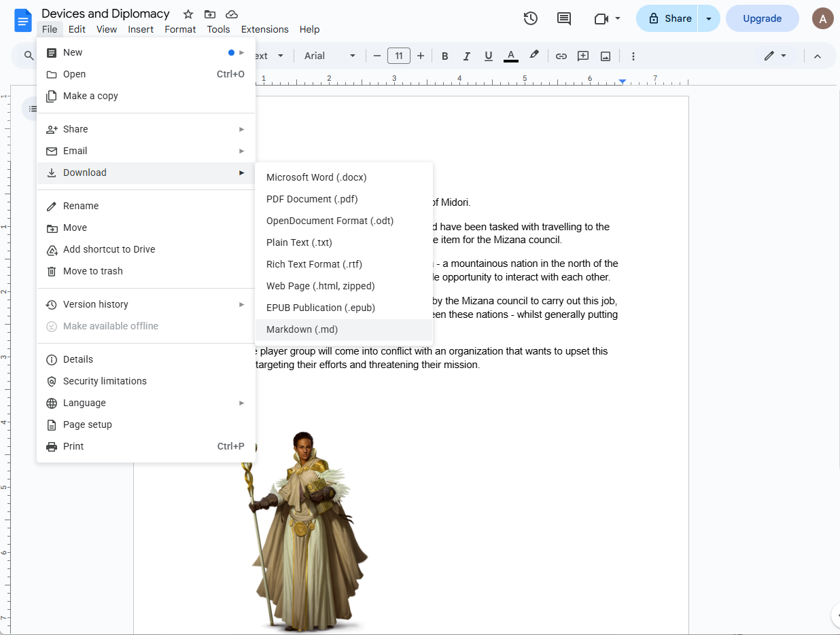The width and height of the screenshot is (840, 635).
Task: Open the text highlight color swatch
Action: tap(534, 56)
